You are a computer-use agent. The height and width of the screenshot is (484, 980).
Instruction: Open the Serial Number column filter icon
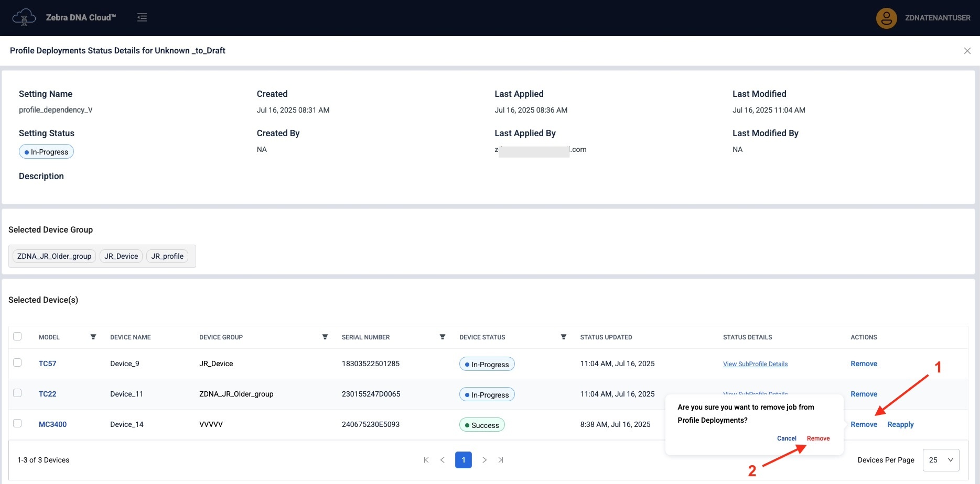coord(443,337)
